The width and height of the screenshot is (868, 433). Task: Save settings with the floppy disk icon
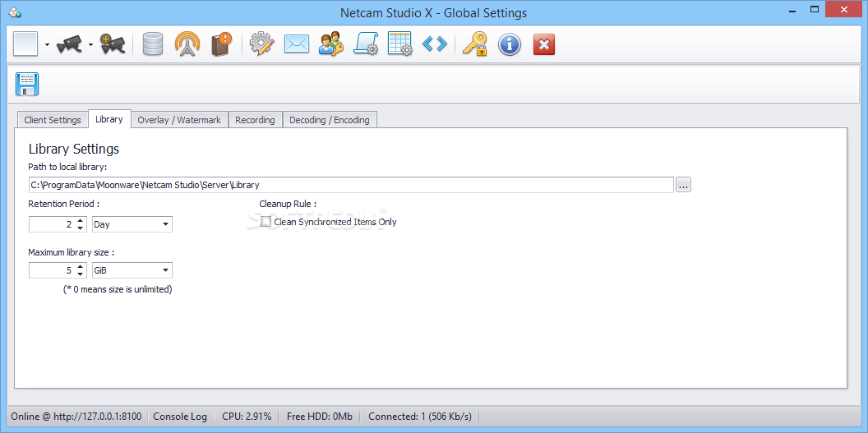26,85
